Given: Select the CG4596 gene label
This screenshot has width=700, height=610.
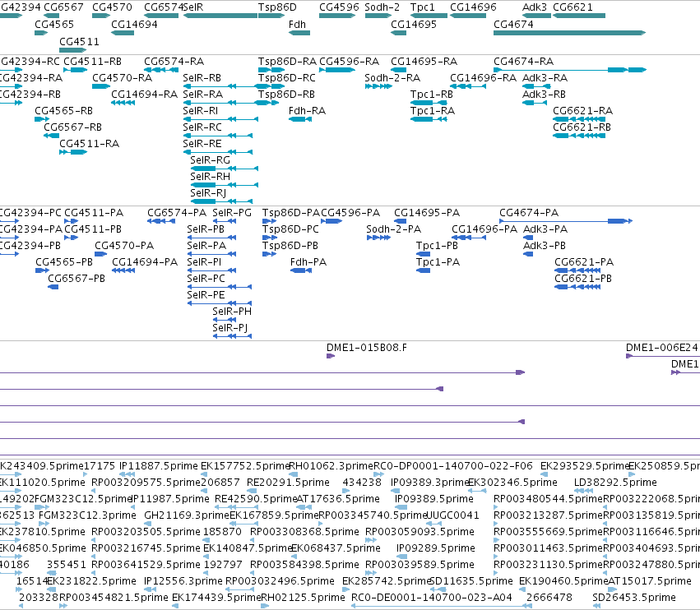Looking at the screenshot, I should pyautogui.click(x=339, y=7).
